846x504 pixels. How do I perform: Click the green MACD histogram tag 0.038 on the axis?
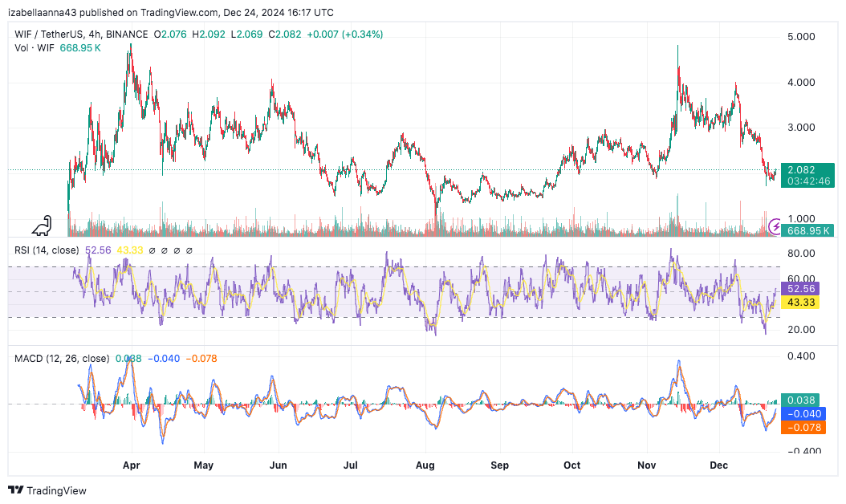[801, 400]
